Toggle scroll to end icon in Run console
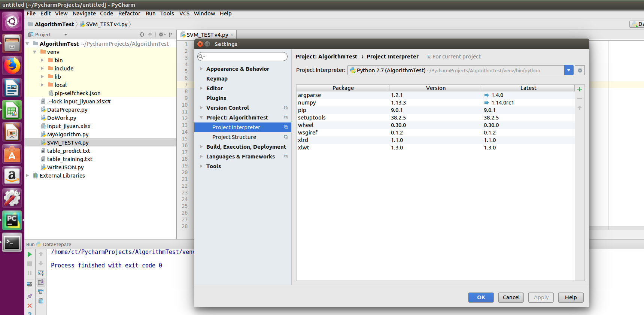 [41, 282]
